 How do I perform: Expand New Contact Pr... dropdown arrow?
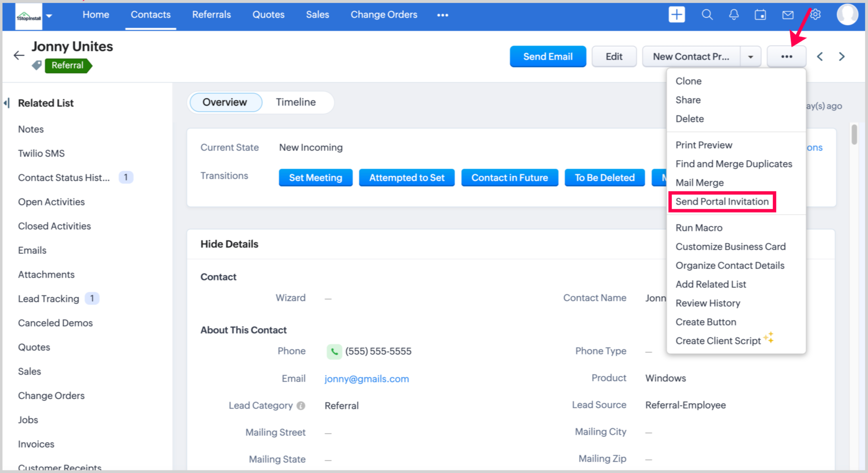(750, 57)
